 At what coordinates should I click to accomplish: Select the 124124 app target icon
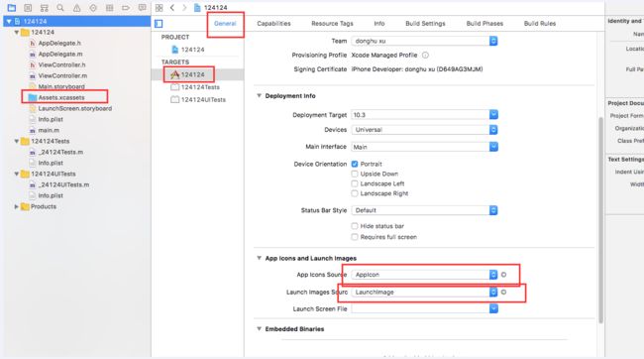coord(175,74)
